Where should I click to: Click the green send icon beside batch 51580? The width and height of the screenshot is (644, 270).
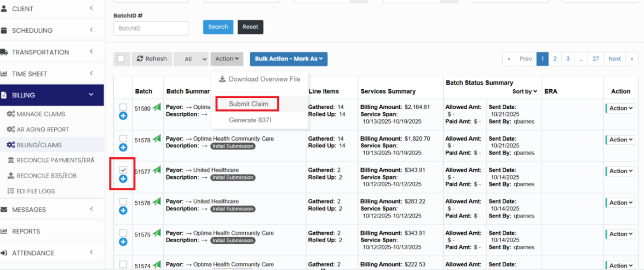[x=157, y=108]
